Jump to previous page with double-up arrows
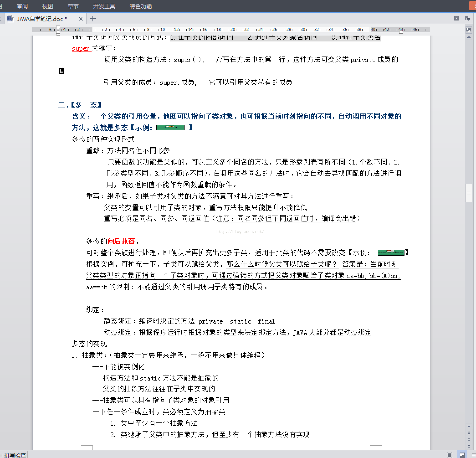 point(469,433)
